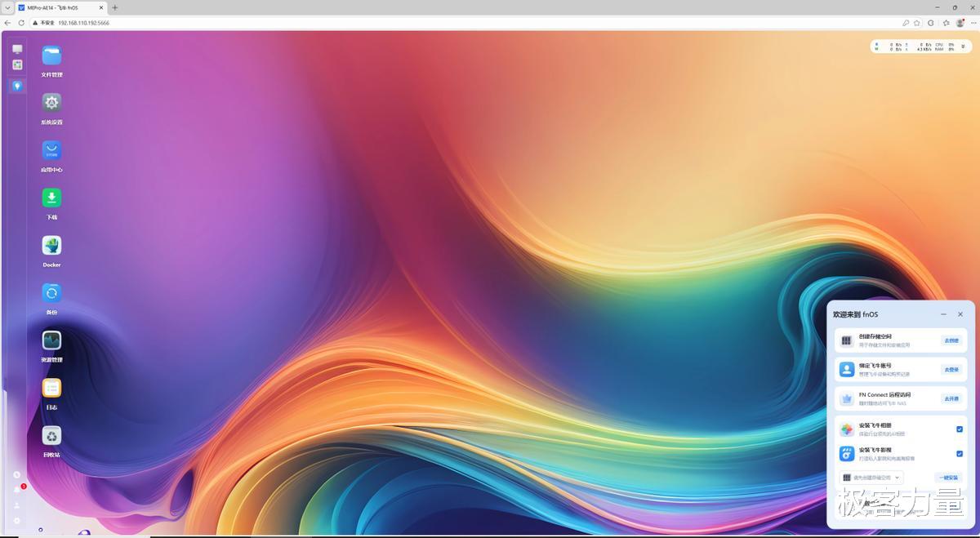The width and height of the screenshot is (980, 538).
Task: Click the 一键安装 one-click install button
Action: pos(948,478)
